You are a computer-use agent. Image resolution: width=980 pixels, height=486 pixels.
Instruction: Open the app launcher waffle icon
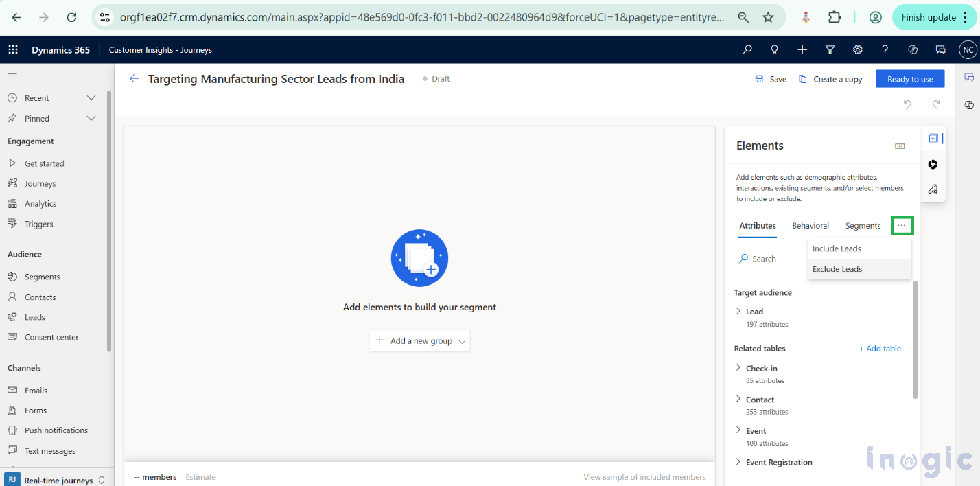[12, 49]
